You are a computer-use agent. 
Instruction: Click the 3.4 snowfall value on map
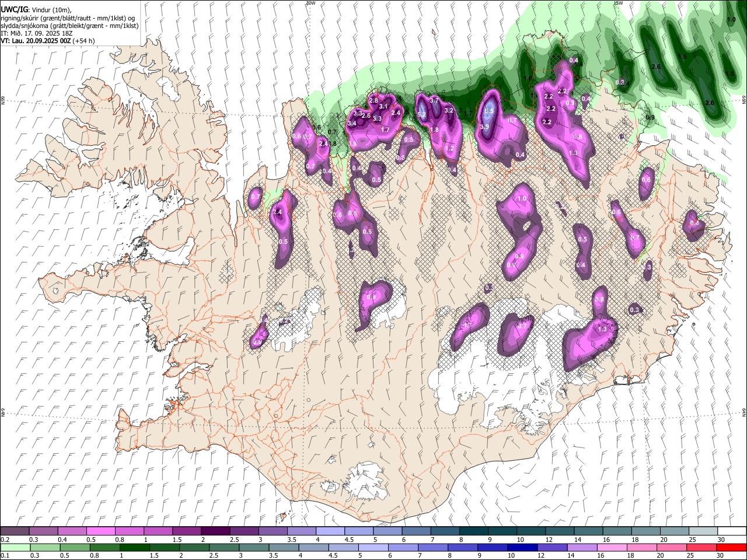point(352,124)
